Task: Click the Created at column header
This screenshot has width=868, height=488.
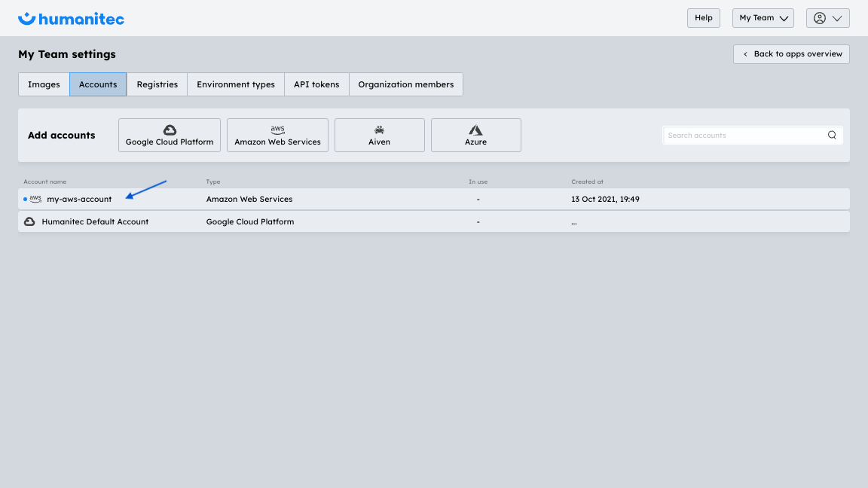Action: point(588,181)
